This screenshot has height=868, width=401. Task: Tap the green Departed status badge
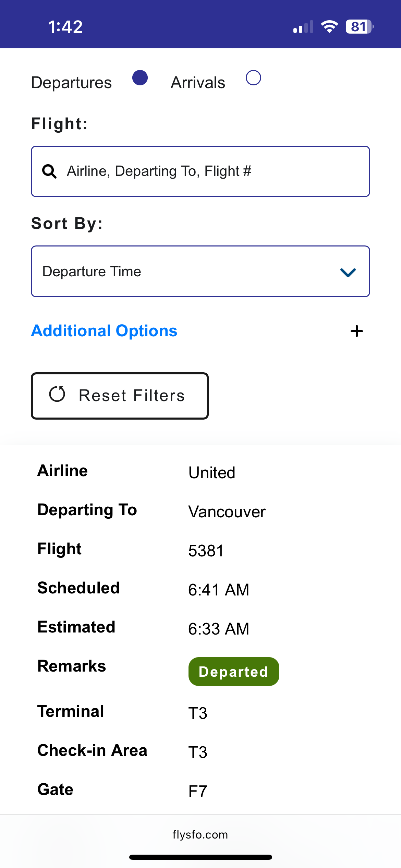(x=233, y=672)
